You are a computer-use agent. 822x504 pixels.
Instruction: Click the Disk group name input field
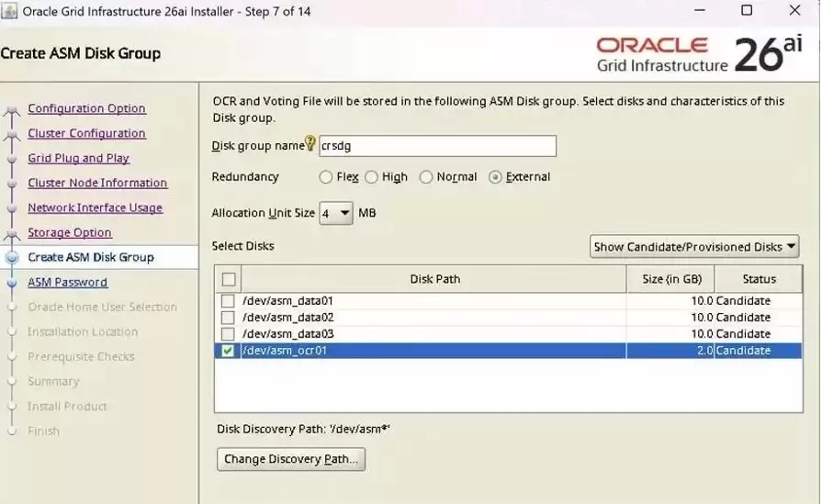pos(438,146)
